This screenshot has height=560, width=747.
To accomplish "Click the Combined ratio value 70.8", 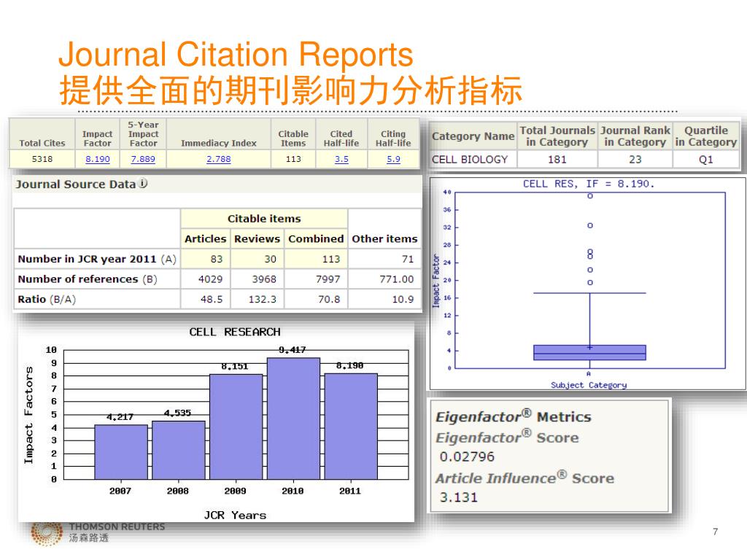I will pos(329,300).
